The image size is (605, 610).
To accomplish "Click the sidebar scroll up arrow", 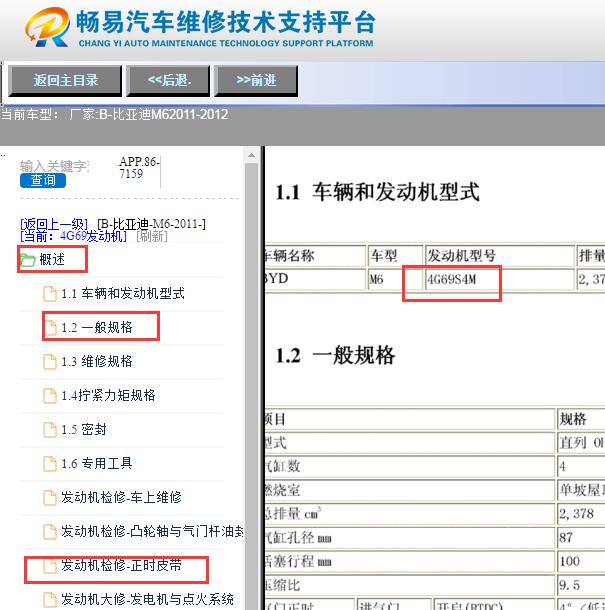I will click(x=252, y=156).
